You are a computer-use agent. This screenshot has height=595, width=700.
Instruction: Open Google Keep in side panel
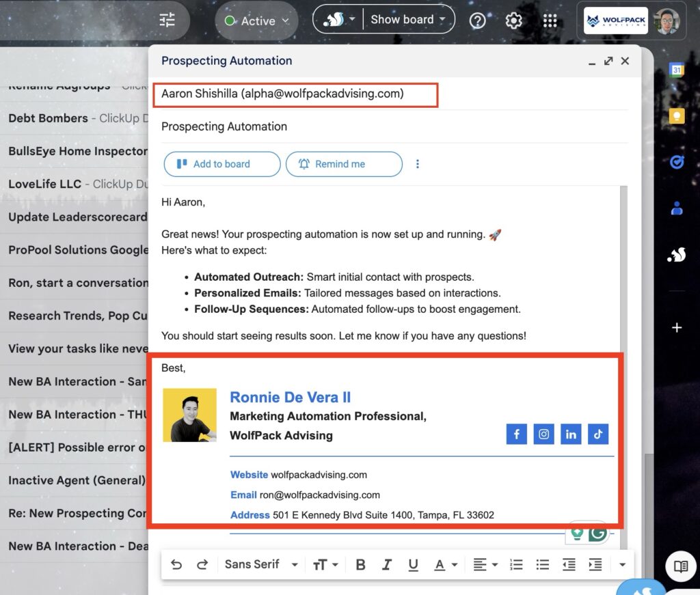677,116
